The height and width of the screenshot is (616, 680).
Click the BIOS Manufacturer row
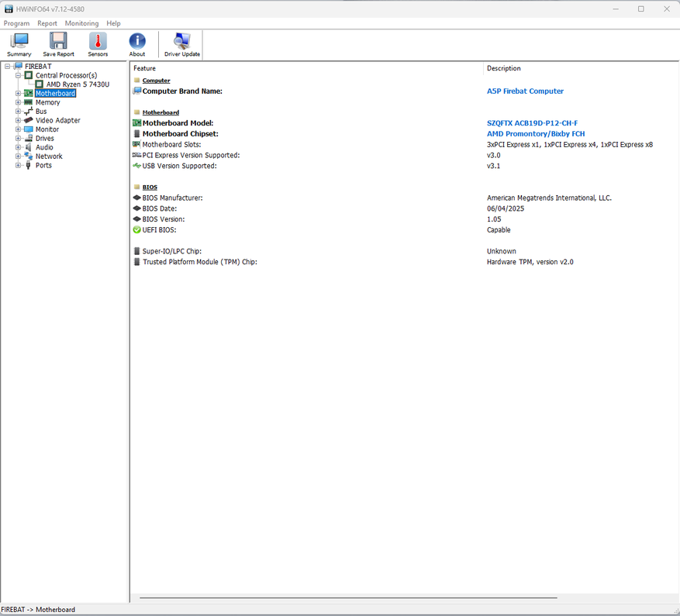[x=404, y=198]
